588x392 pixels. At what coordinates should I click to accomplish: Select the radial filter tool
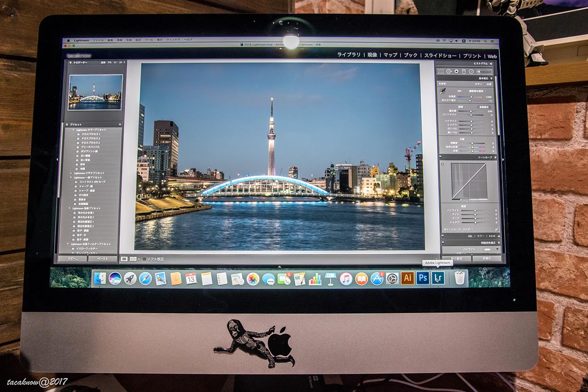pyautogui.click(x=471, y=71)
